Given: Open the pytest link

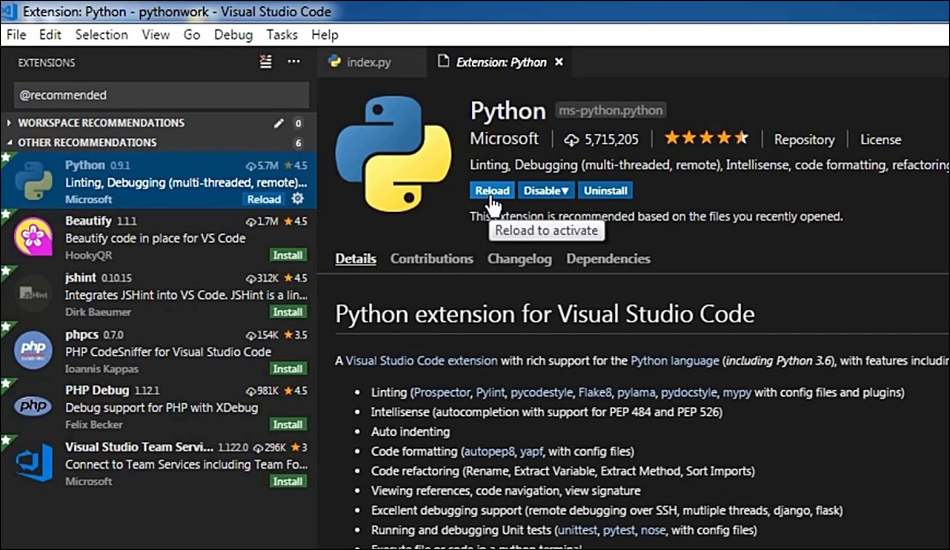Looking at the screenshot, I should tap(619, 530).
